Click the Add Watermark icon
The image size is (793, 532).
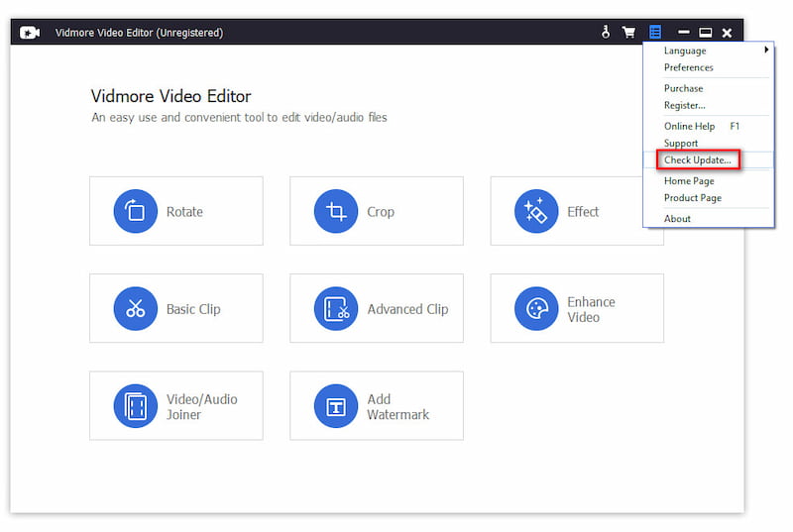(x=336, y=406)
